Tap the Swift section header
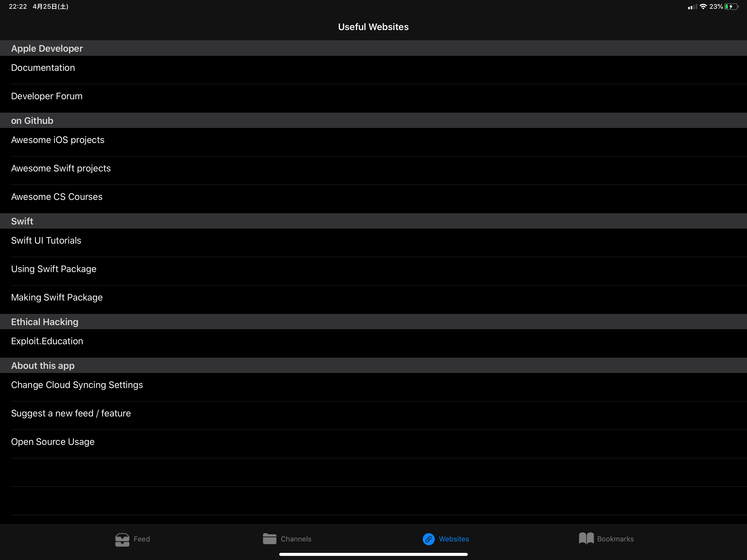The image size is (747, 560). pos(373,221)
